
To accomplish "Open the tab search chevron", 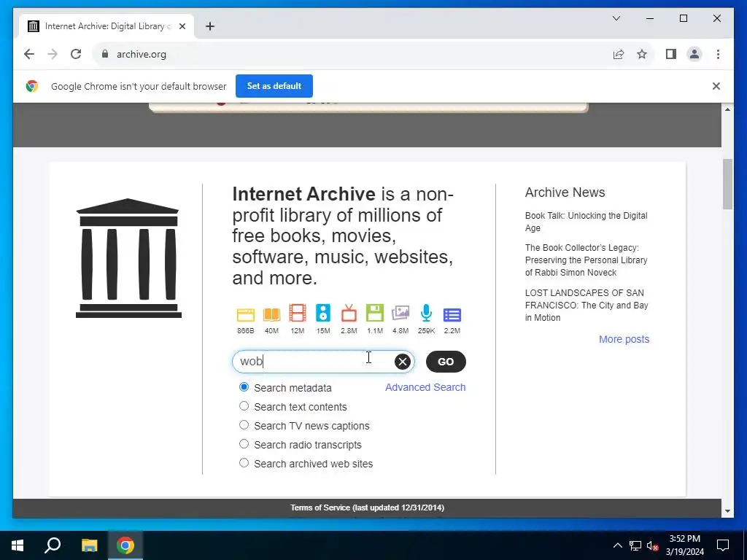I will point(616,18).
